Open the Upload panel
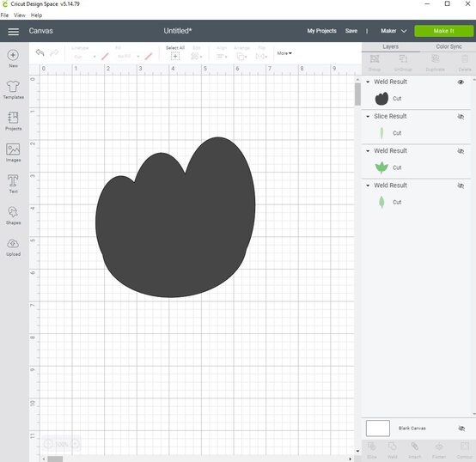The width and height of the screenshot is (476, 462). point(13,247)
